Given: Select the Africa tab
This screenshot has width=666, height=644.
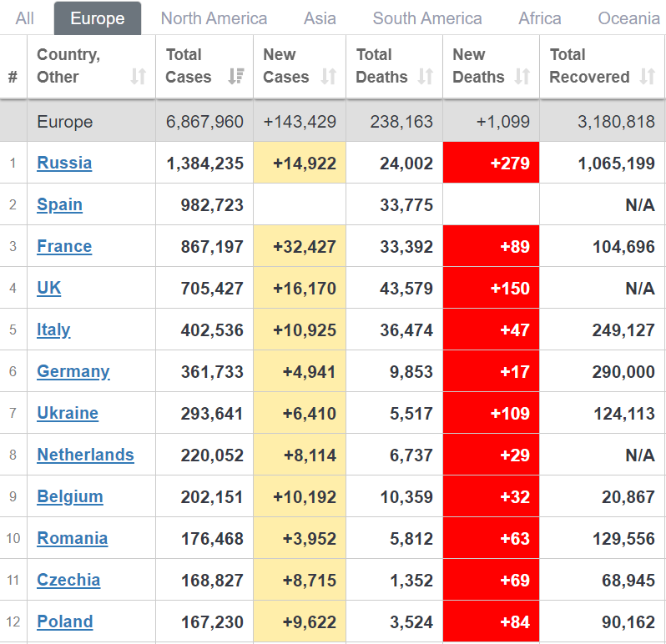Looking at the screenshot, I should [540, 18].
